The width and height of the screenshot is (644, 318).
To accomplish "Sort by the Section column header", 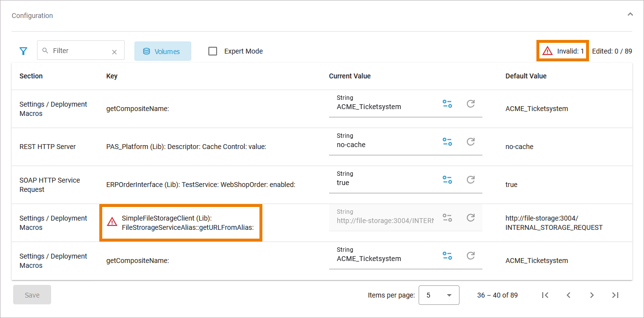I will (x=31, y=76).
